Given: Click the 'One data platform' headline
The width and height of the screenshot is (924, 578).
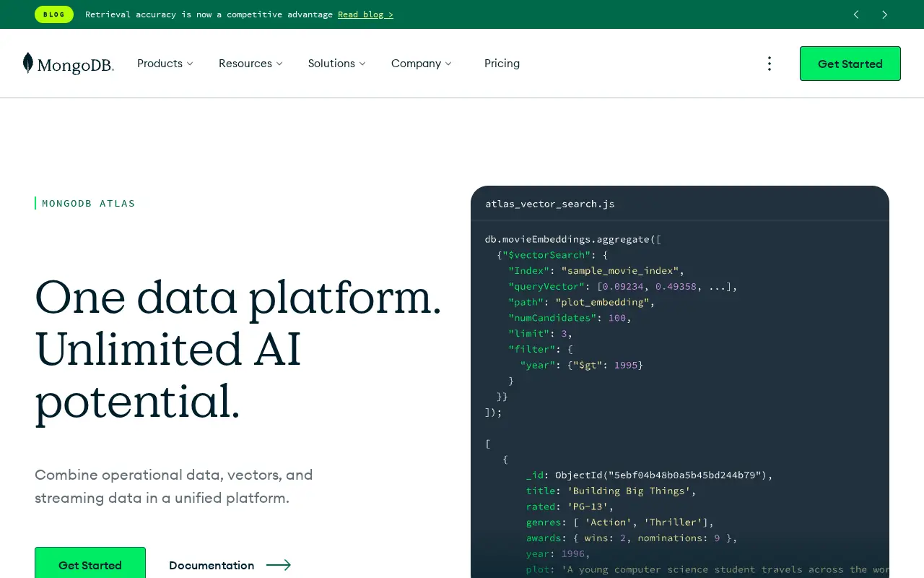Looking at the screenshot, I should [238, 298].
